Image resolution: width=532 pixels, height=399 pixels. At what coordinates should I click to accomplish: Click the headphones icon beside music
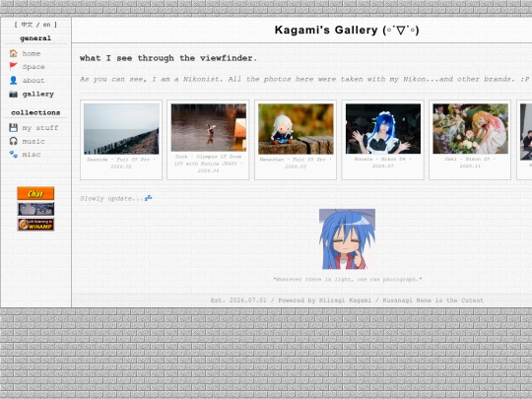point(13,141)
